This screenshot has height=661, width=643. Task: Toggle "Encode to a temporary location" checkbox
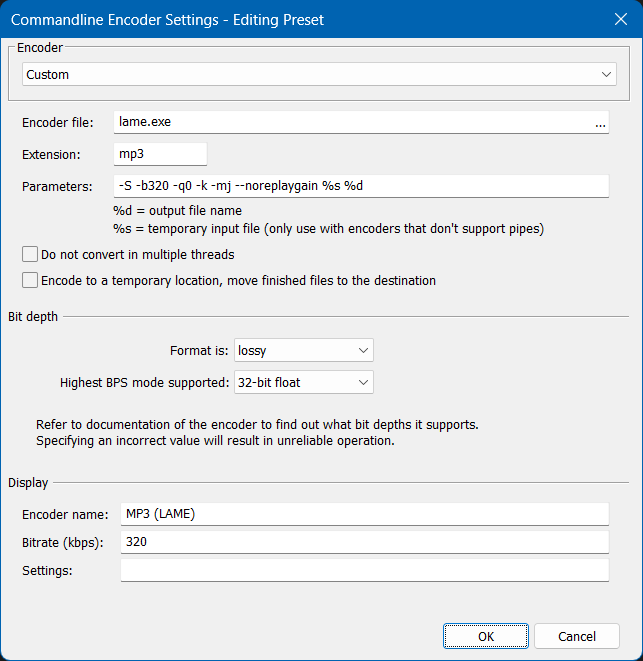31,281
